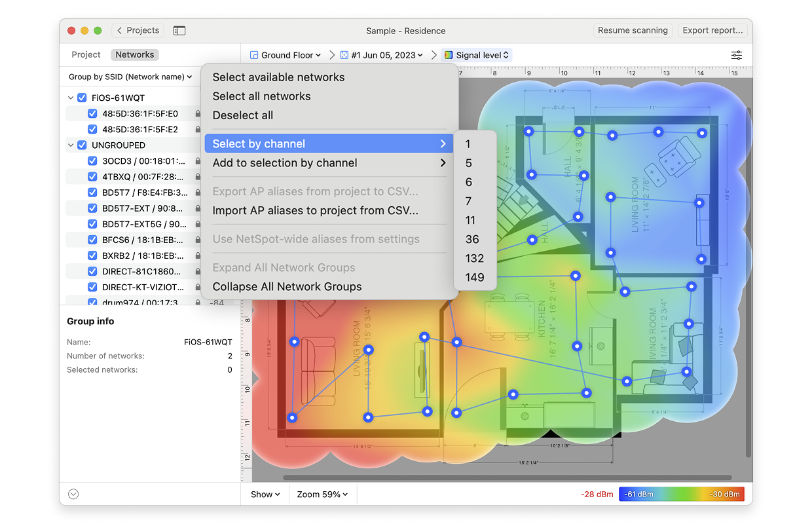The image size is (812, 524).
Task: Select channel 132 in submenu
Action: 475,258
